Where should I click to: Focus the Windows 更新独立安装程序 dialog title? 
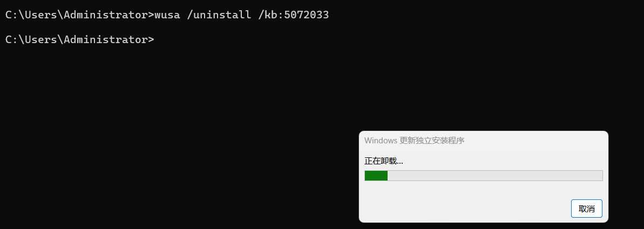pyautogui.click(x=414, y=141)
